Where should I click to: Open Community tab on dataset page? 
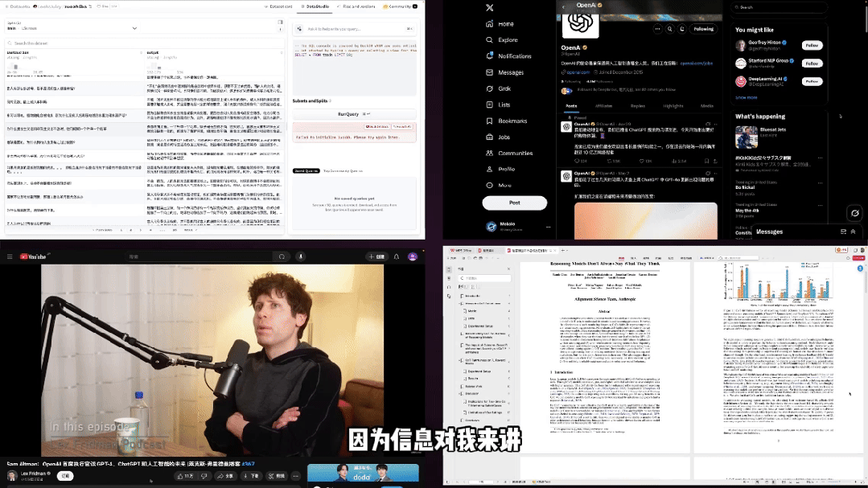point(400,6)
